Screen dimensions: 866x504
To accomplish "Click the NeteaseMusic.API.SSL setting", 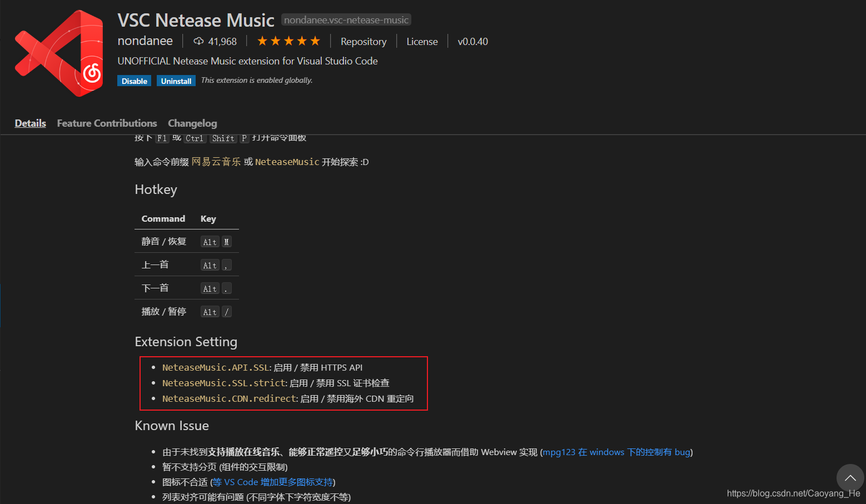I will (216, 367).
